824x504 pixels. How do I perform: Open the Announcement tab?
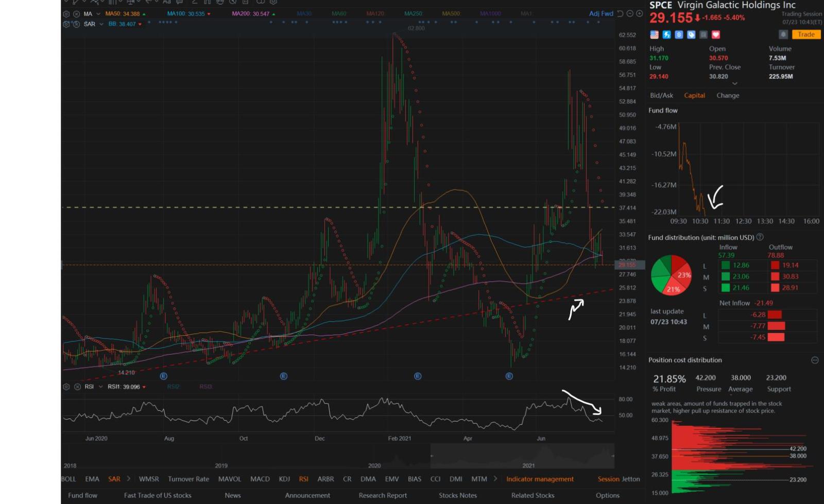pos(307,495)
